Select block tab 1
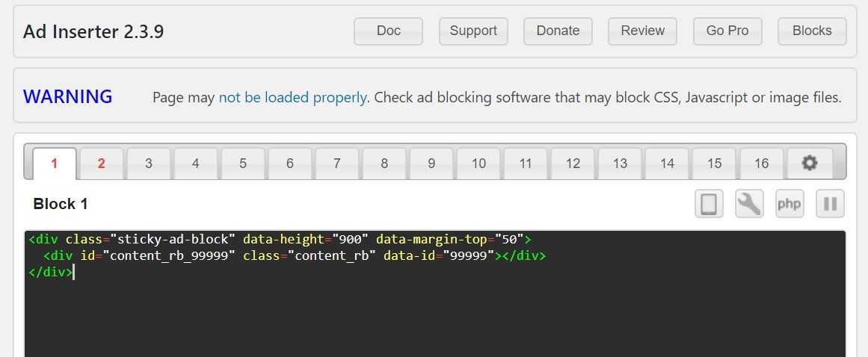 pos(55,164)
